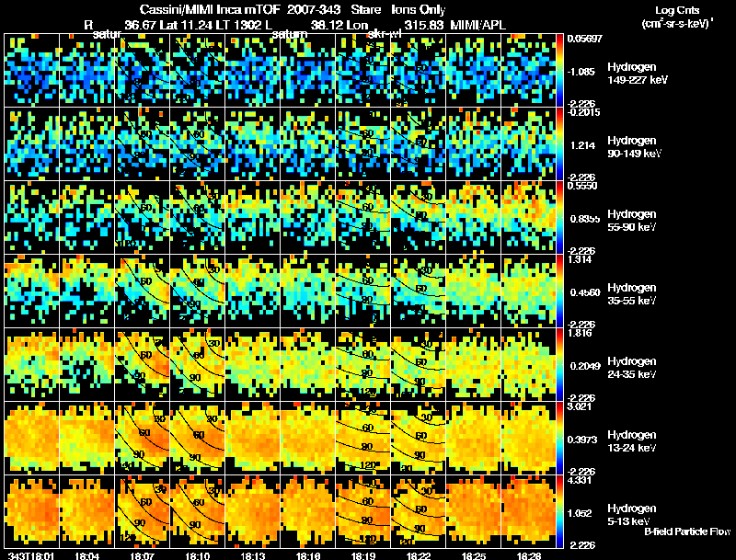
Task: Select the 90-149 keV image panel at 18:16
Action: click(x=308, y=144)
